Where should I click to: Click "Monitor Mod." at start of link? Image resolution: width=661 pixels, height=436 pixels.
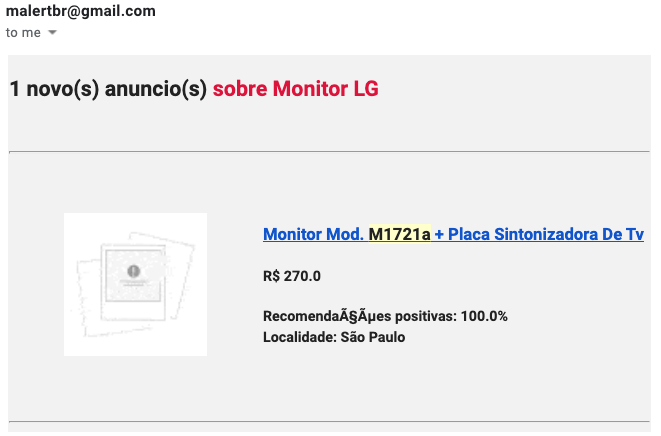pos(313,234)
